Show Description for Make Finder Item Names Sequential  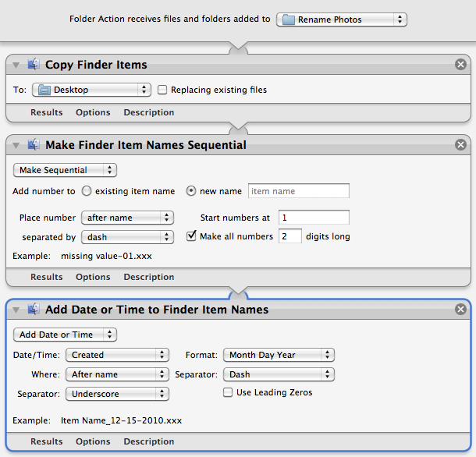pos(149,277)
